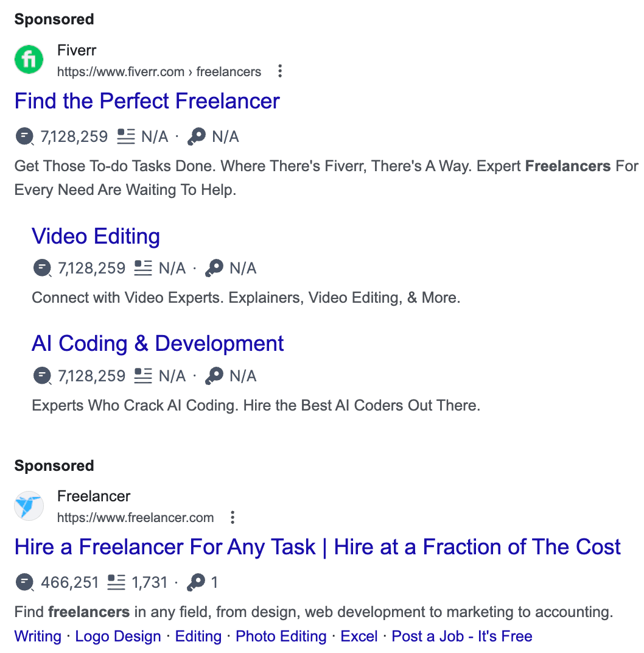The width and height of the screenshot is (644, 653).
Task: Open the Hire a Freelancer For Any Task result
Action: pyautogui.click(x=318, y=547)
